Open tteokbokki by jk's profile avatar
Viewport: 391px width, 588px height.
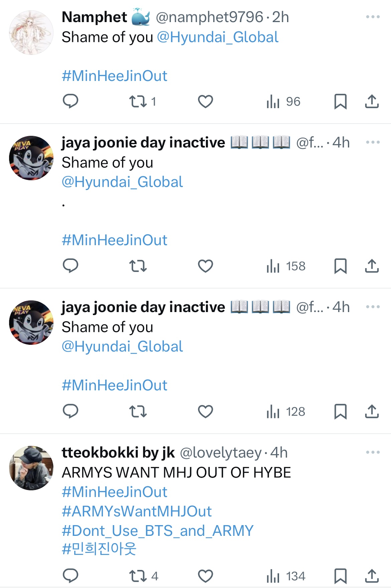31,468
